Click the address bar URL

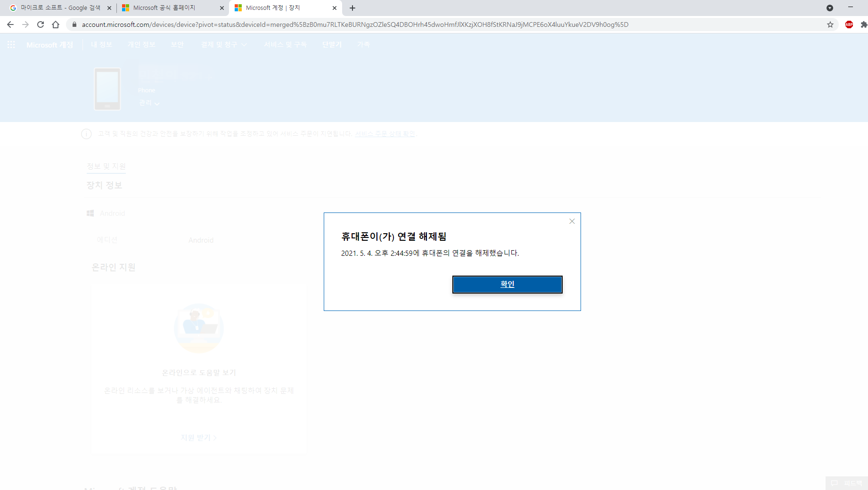(x=355, y=24)
